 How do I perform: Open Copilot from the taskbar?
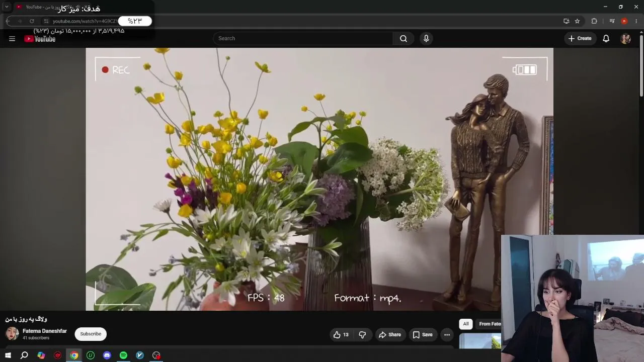[x=41, y=355]
